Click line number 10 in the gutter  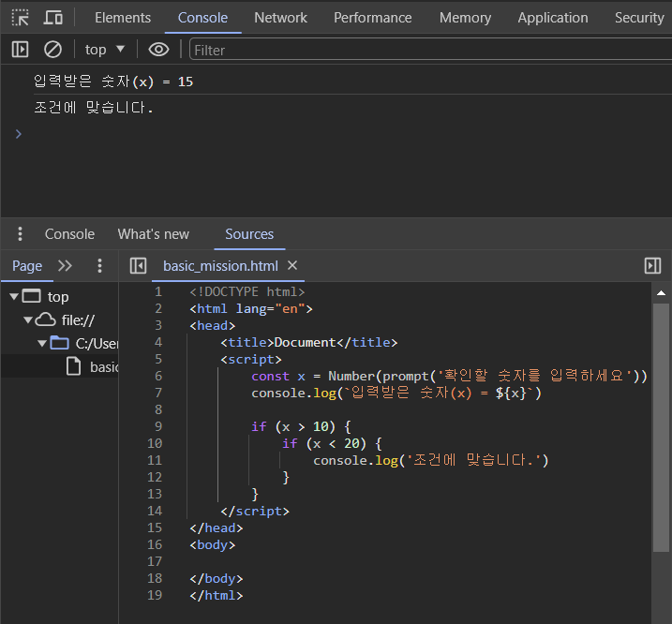(155, 443)
